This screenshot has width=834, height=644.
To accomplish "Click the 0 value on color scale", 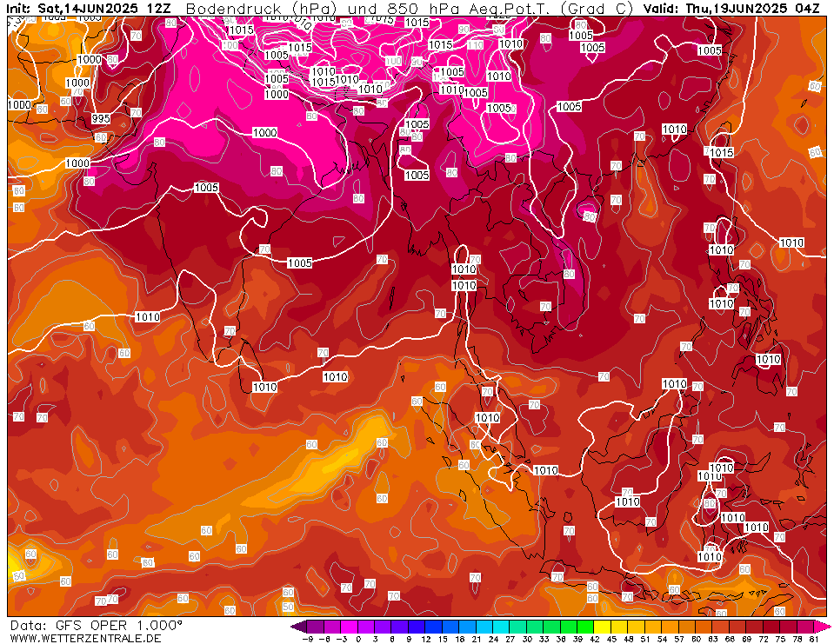I will [x=358, y=639].
